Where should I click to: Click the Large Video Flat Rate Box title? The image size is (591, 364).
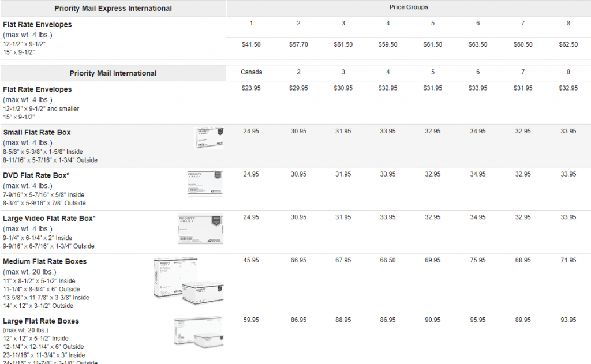pyautogui.click(x=49, y=219)
